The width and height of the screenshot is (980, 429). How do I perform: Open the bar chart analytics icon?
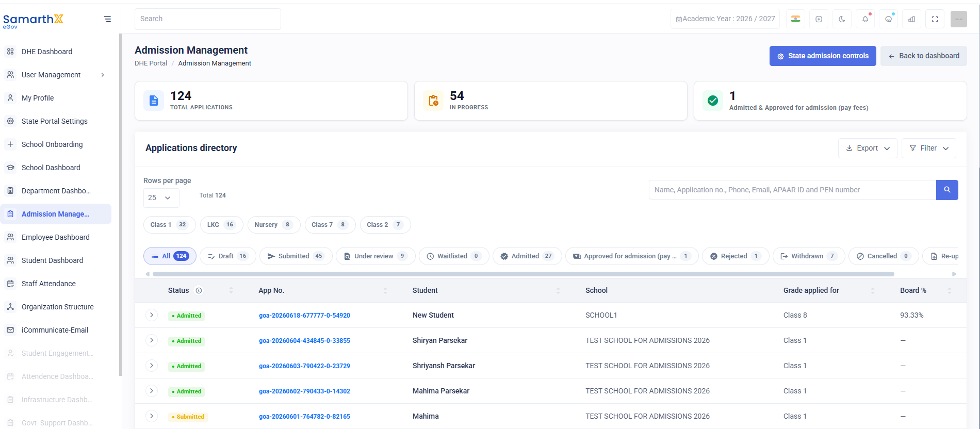911,19
